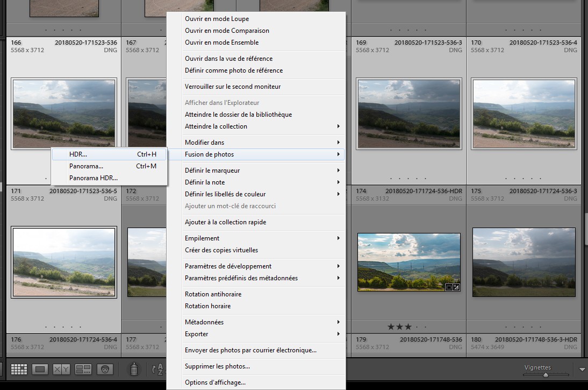Expand Métadonnées submenu
The height and width of the screenshot is (390, 588).
click(256, 322)
